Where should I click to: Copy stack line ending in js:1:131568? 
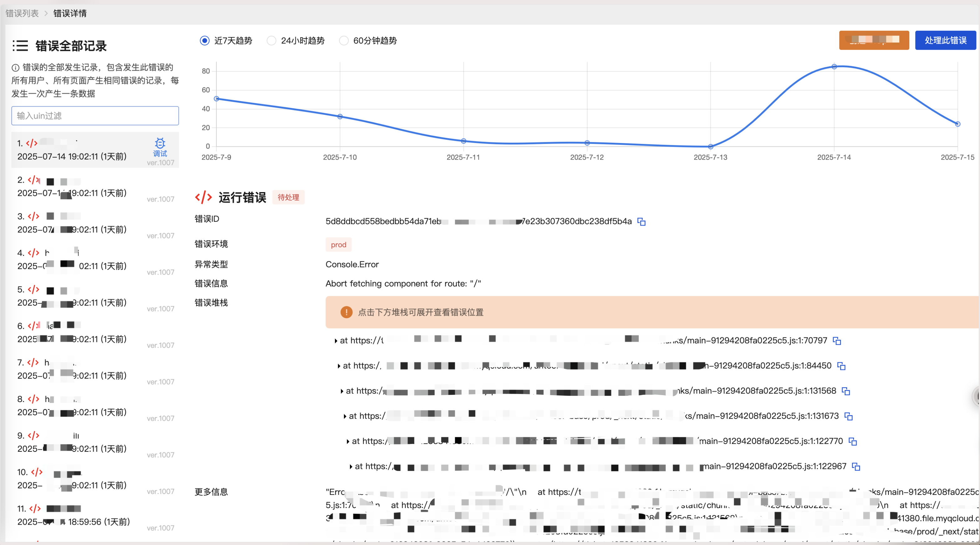[846, 391]
